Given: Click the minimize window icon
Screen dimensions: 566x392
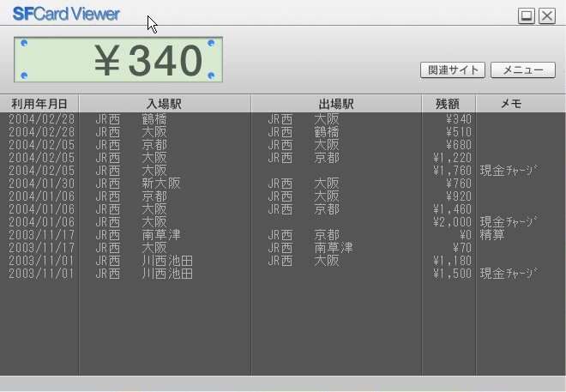Looking at the screenshot, I should (x=527, y=15).
